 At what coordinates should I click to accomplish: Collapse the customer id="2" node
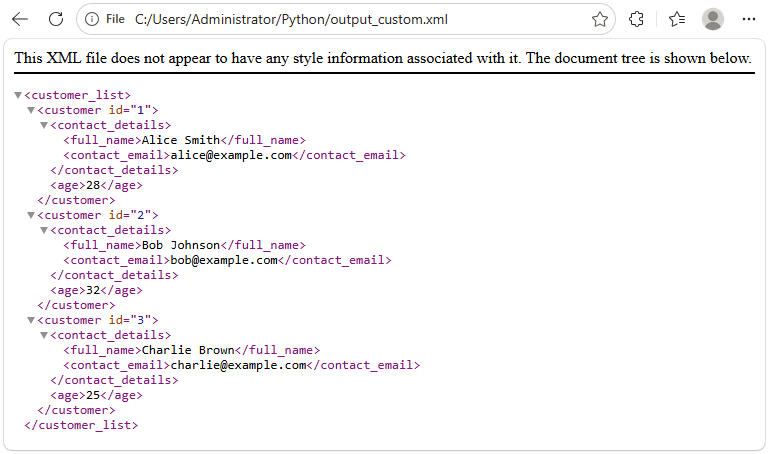click(31, 215)
